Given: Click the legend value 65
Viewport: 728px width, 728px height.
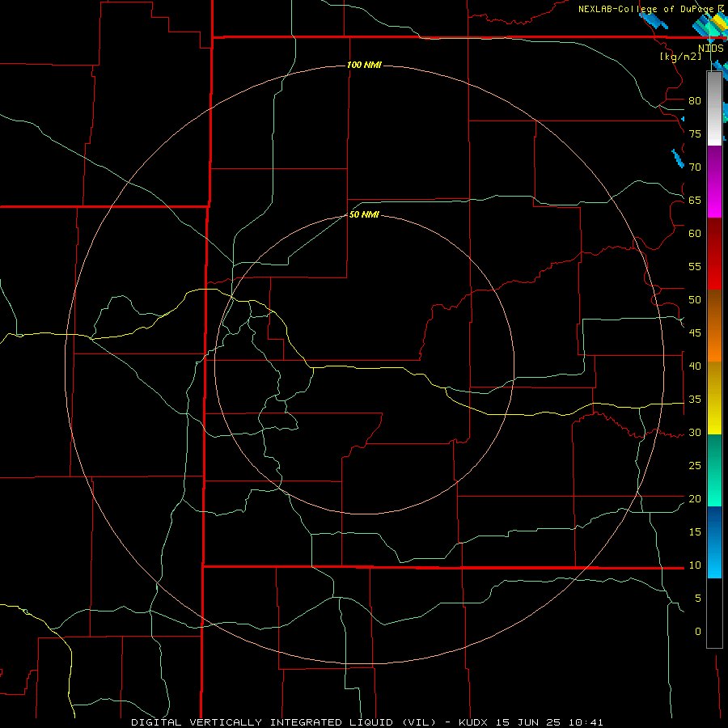Looking at the screenshot, I should (x=695, y=201).
